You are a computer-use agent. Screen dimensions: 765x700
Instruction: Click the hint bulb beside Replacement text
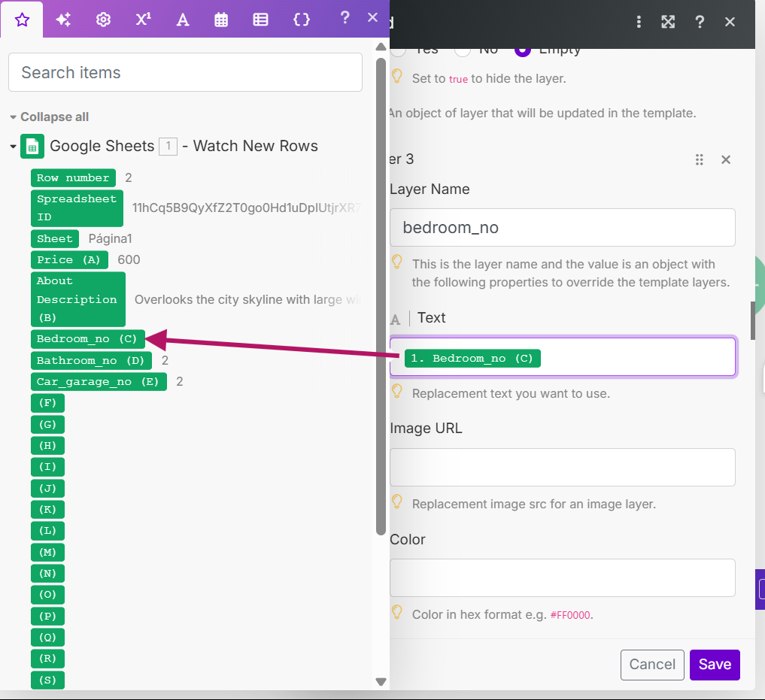pyautogui.click(x=397, y=391)
